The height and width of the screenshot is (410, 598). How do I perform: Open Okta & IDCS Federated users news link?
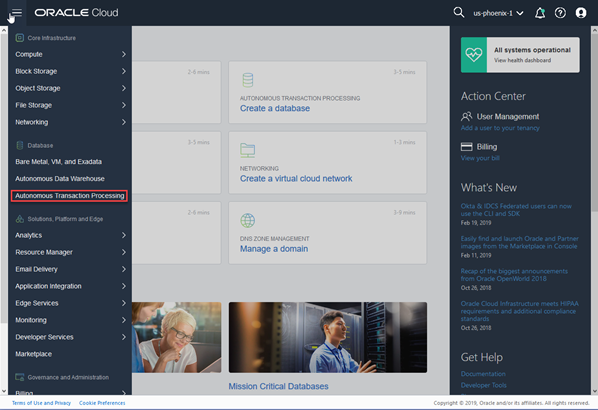click(516, 210)
